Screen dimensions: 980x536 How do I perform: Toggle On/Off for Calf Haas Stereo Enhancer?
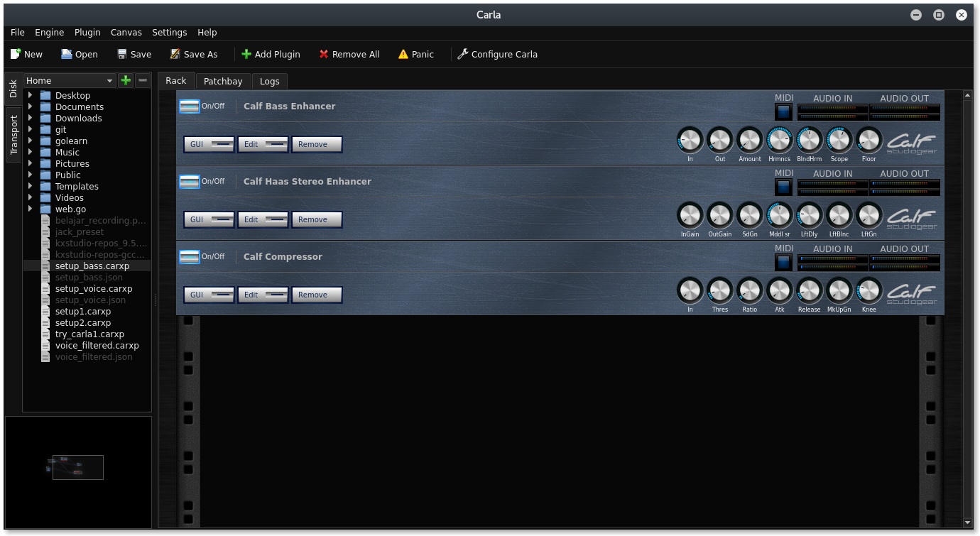pos(190,181)
